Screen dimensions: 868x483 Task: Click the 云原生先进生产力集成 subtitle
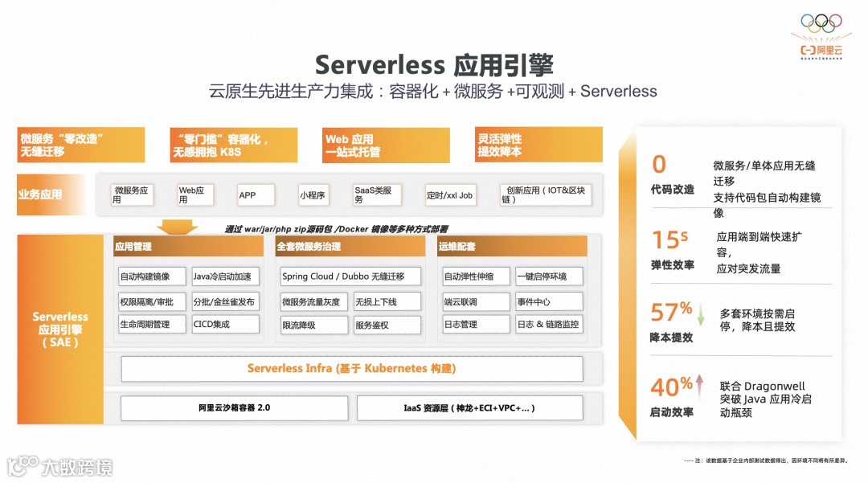coord(433,92)
